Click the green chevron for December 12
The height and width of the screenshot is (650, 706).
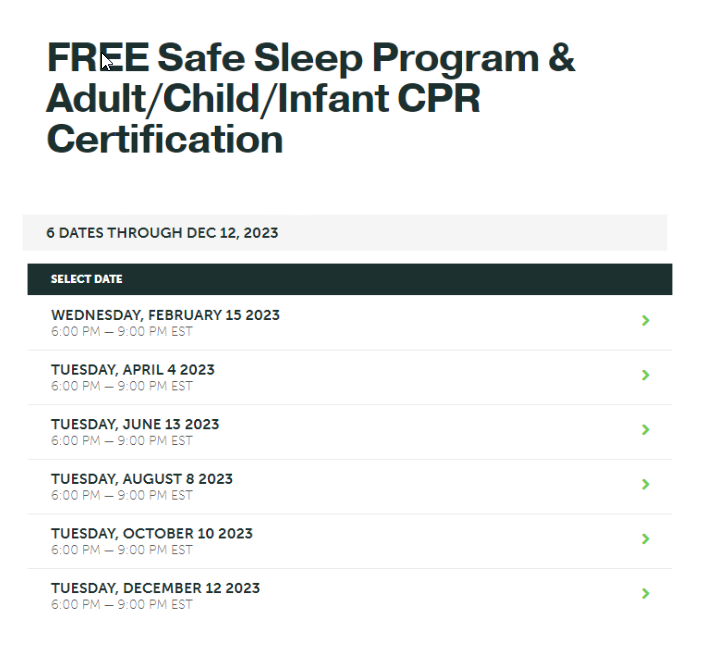(645, 593)
